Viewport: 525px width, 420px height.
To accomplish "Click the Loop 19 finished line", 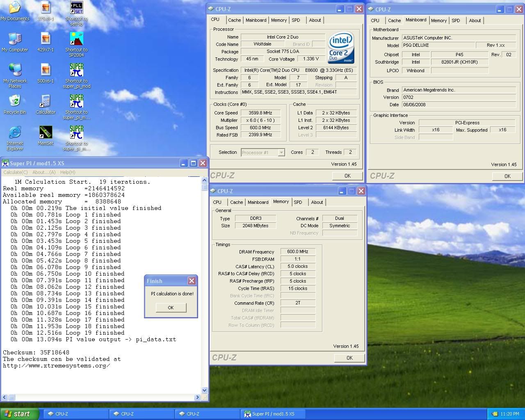I will pos(68,333).
